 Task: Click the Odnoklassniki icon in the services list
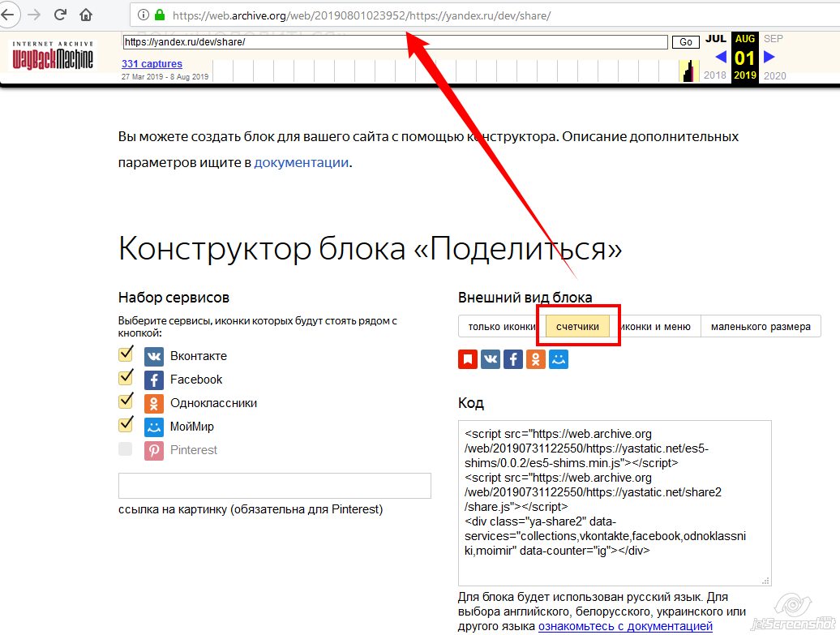154,404
